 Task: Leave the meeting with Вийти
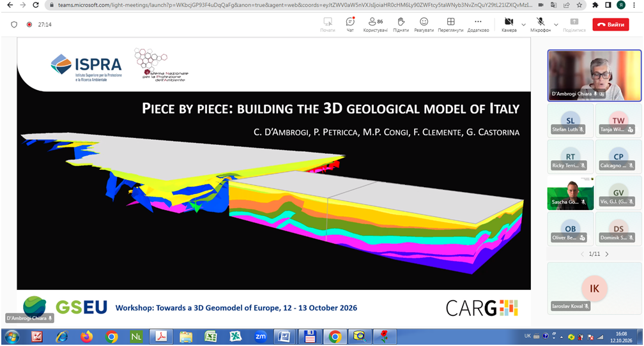coord(611,25)
